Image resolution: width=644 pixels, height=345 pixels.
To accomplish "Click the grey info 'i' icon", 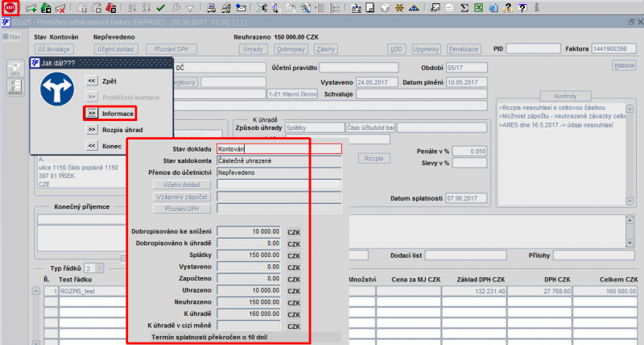I will click(536, 8).
